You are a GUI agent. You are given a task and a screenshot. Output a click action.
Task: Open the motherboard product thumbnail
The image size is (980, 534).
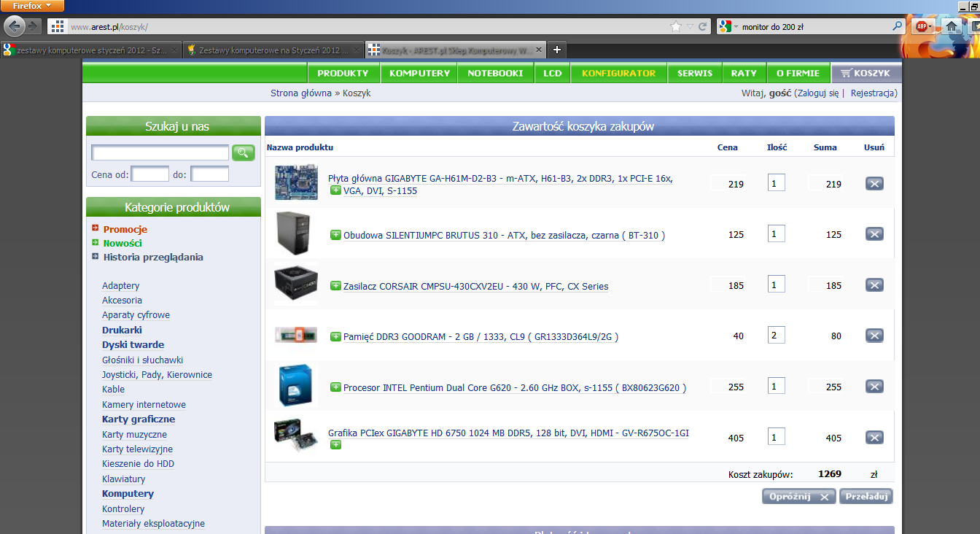coord(296,182)
